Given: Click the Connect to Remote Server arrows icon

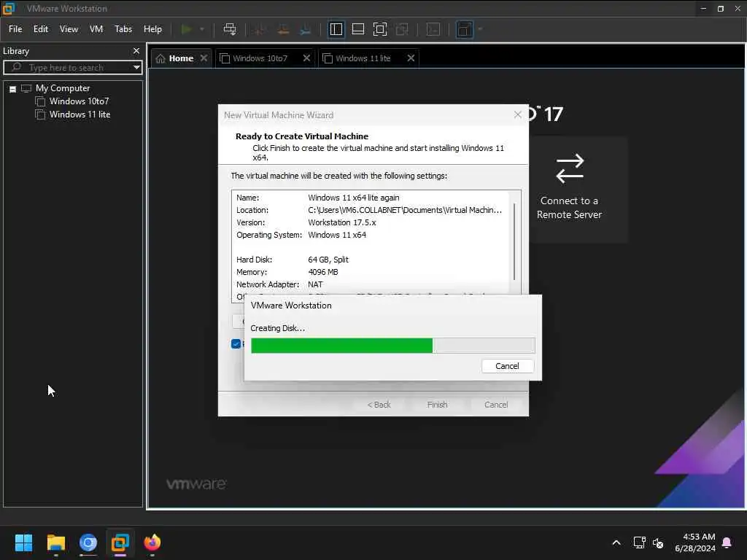Looking at the screenshot, I should [x=570, y=168].
